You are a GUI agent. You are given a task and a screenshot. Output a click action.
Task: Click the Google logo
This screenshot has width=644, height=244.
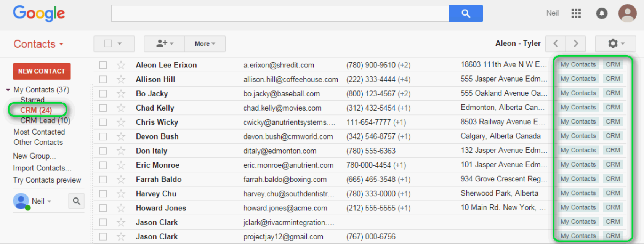39,14
